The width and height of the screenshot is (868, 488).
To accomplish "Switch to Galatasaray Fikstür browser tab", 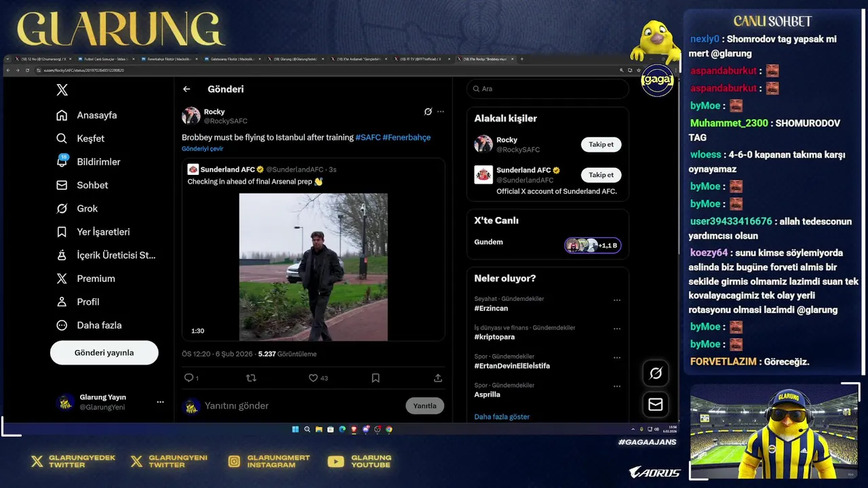I will tap(233, 60).
